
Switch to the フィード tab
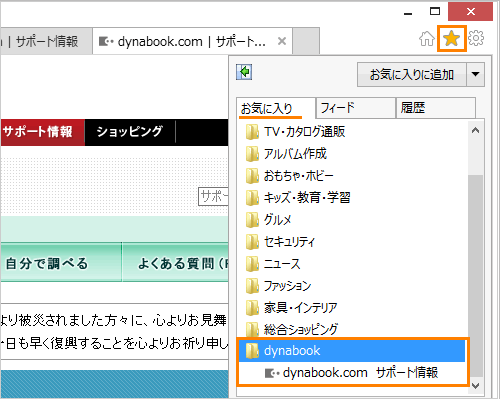coord(355,108)
